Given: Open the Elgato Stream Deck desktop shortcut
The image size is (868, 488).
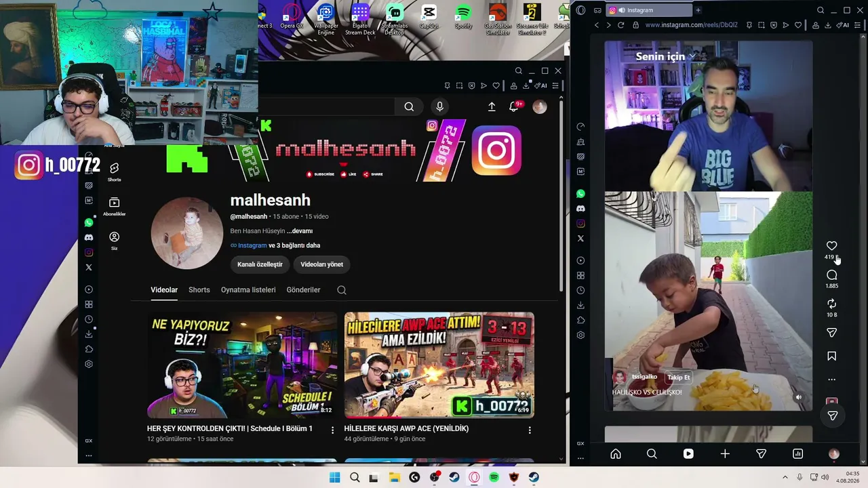Looking at the screenshot, I should tap(360, 19).
